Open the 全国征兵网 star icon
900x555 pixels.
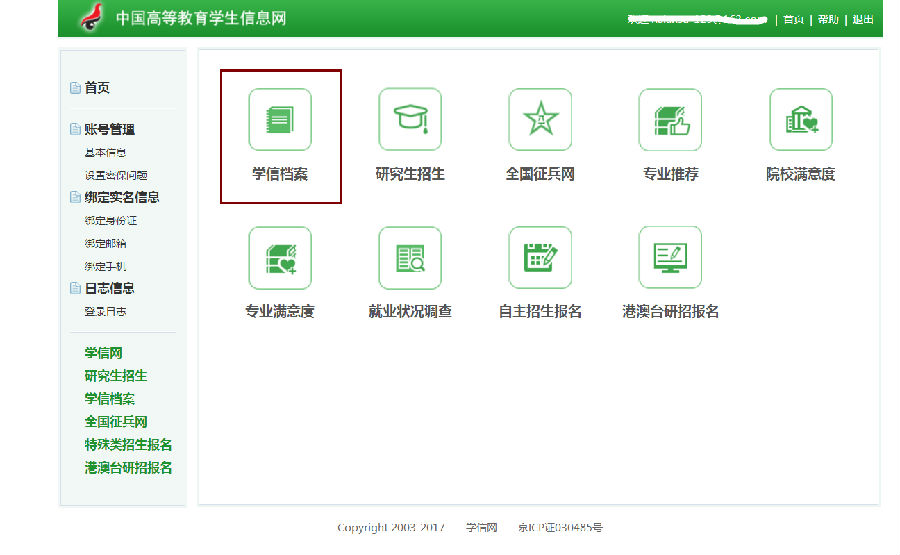540,120
